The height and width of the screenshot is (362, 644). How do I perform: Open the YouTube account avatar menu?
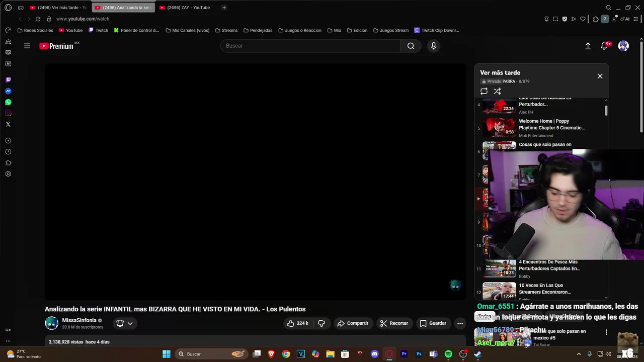(x=623, y=46)
